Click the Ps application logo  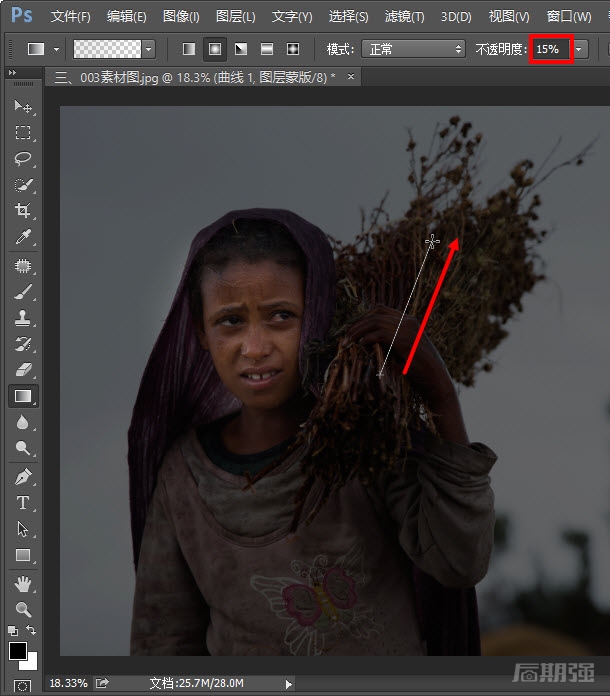click(x=21, y=15)
